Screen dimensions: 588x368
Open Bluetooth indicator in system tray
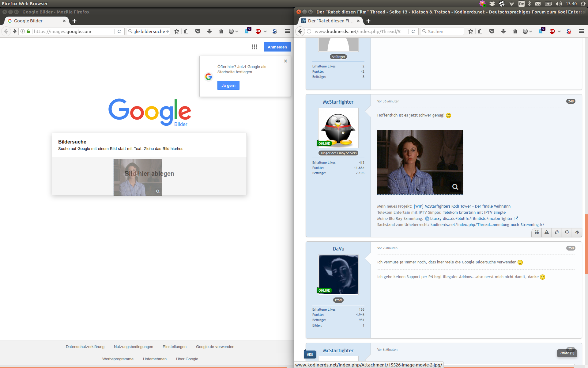pyautogui.click(x=530, y=4)
